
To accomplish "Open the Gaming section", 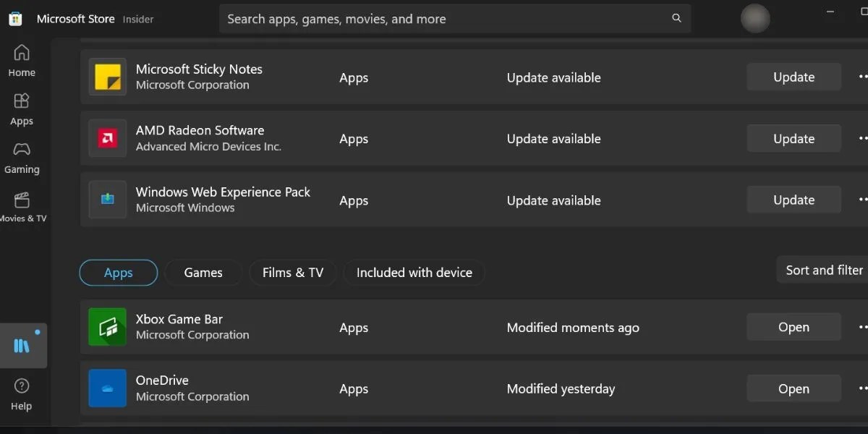I will (21, 157).
